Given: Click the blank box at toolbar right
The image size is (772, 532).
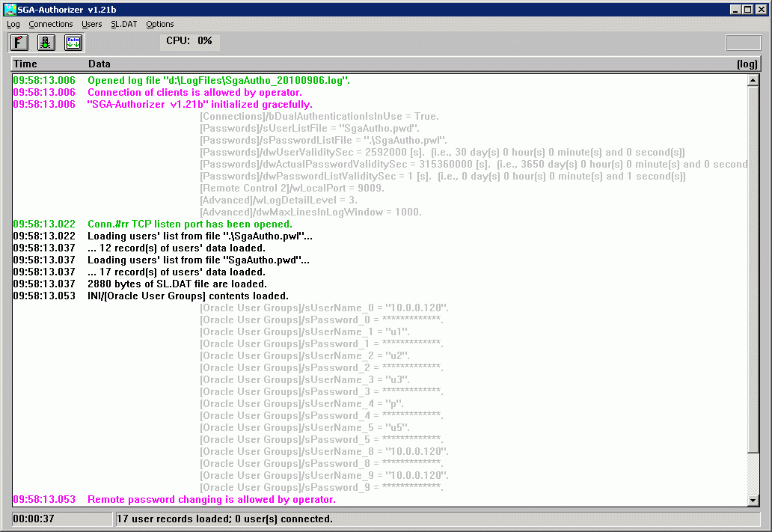Looking at the screenshot, I should tap(744, 43).
